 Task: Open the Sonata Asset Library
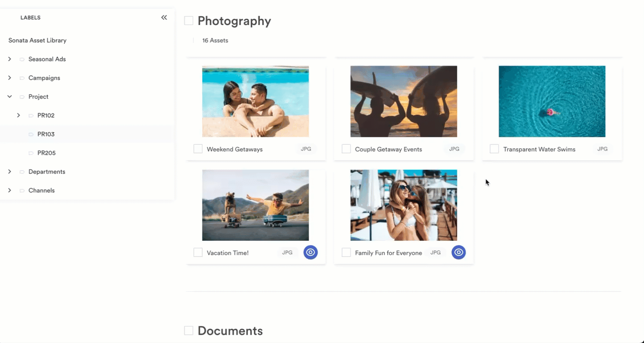pos(37,40)
